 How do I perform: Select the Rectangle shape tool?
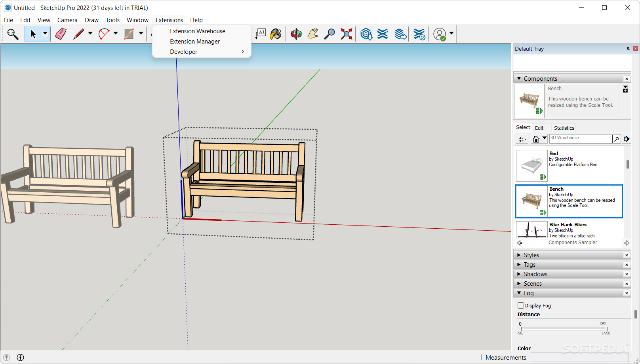129,34
